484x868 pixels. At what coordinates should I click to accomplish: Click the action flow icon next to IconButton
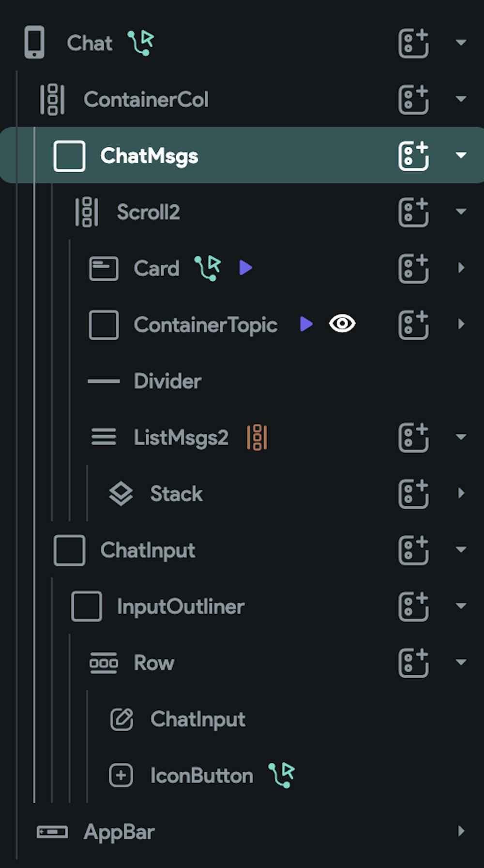282,775
